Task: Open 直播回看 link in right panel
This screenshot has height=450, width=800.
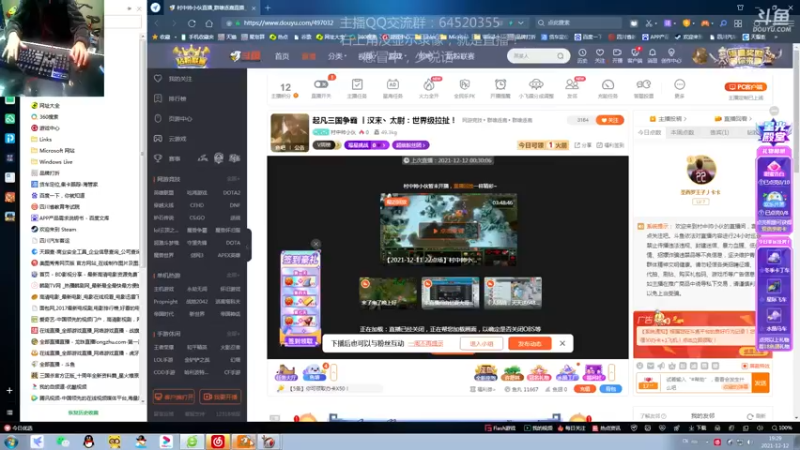Action: click(733, 119)
